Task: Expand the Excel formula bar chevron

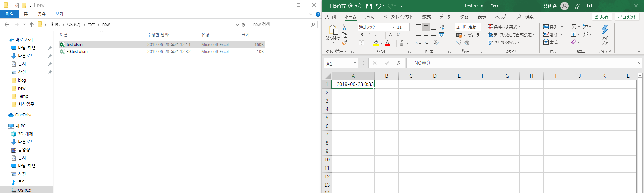Action: point(639,63)
